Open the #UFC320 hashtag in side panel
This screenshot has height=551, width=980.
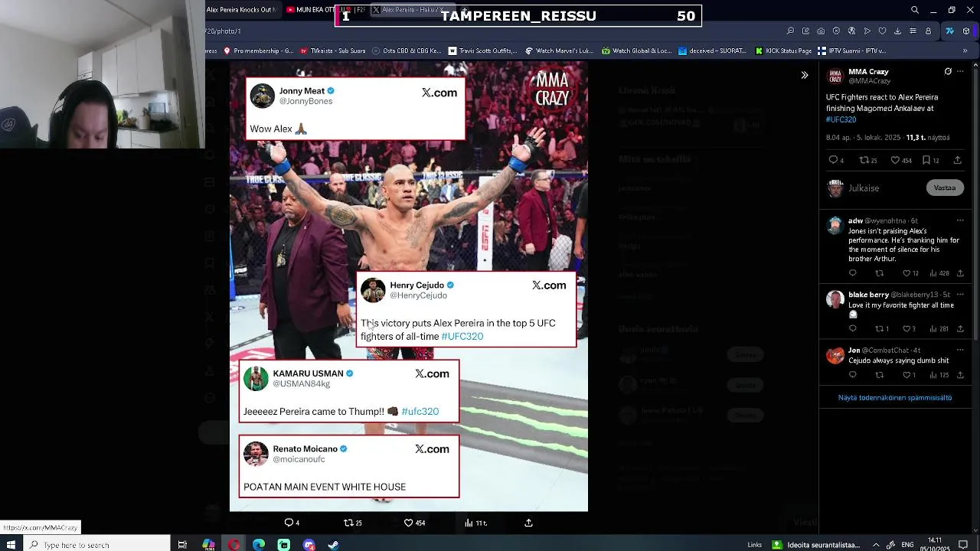[841, 119]
